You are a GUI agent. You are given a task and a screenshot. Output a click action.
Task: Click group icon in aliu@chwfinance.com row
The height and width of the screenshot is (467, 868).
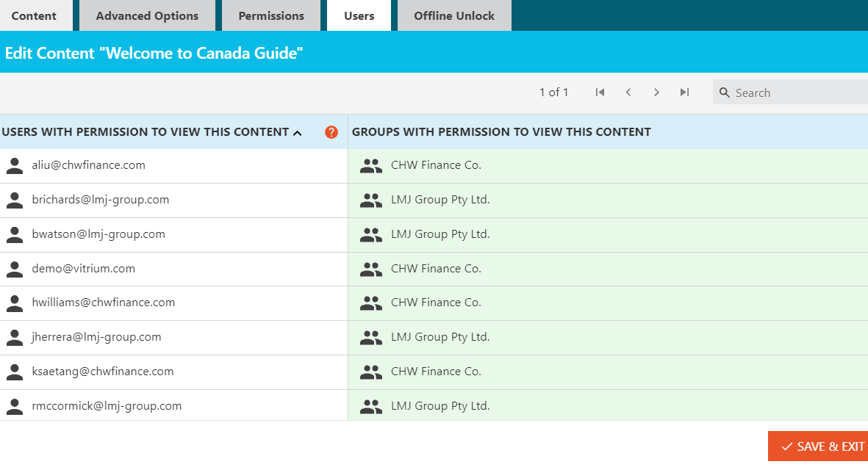coord(371,165)
